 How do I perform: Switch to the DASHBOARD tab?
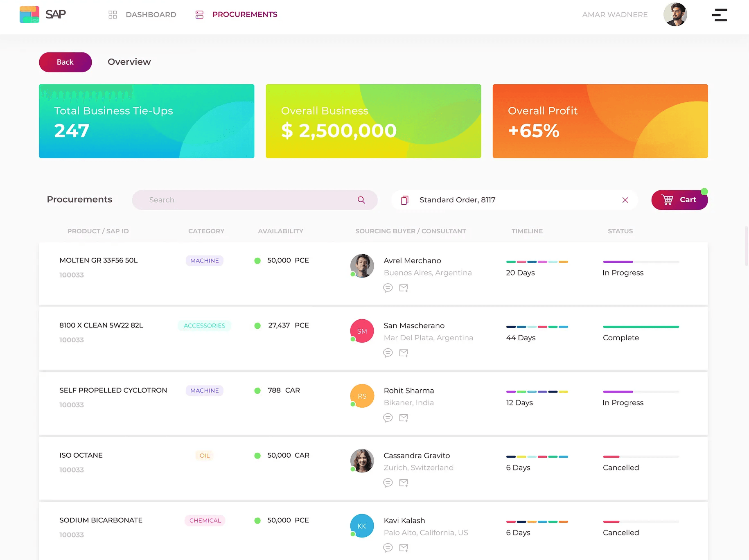pos(151,14)
